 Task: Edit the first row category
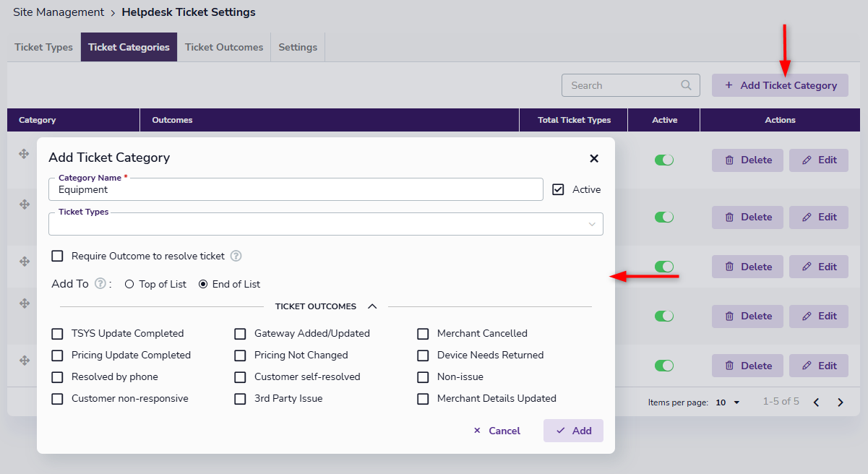(819, 160)
